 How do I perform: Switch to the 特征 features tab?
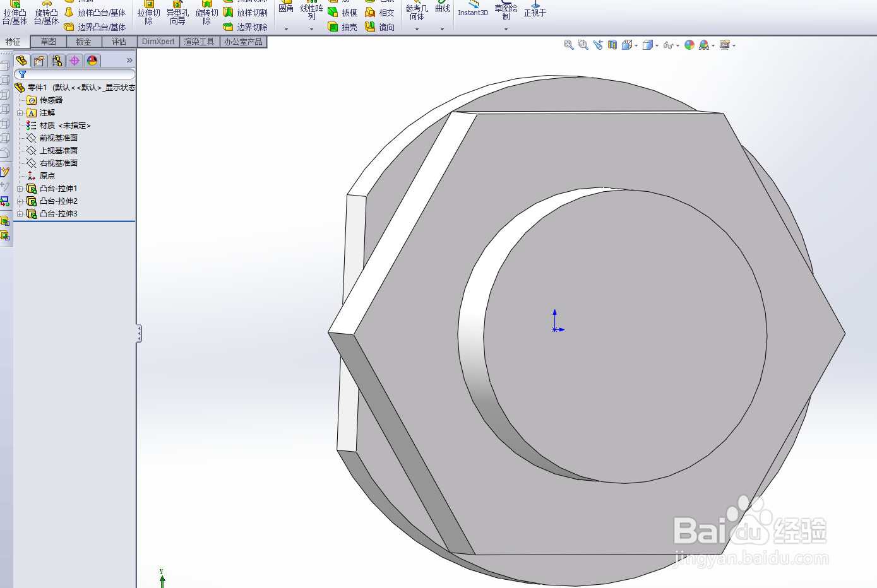(x=13, y=42)
